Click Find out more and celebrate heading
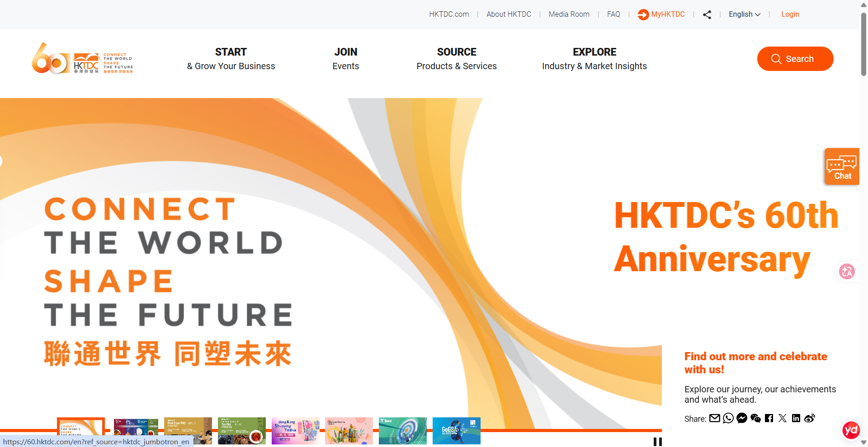This screenshot has height=447, width=868. click(755, 363)
